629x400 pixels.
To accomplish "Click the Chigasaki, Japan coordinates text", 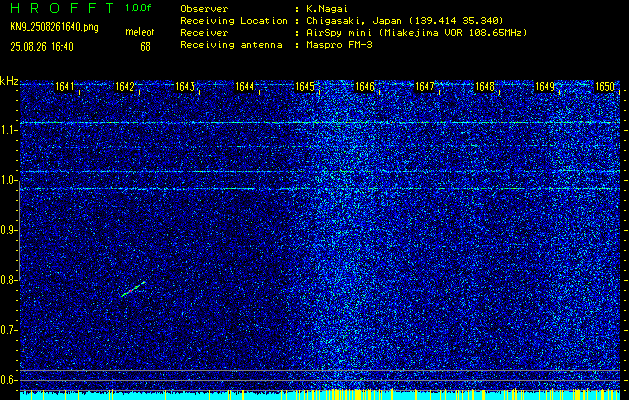I will click(x=405, y=21).
